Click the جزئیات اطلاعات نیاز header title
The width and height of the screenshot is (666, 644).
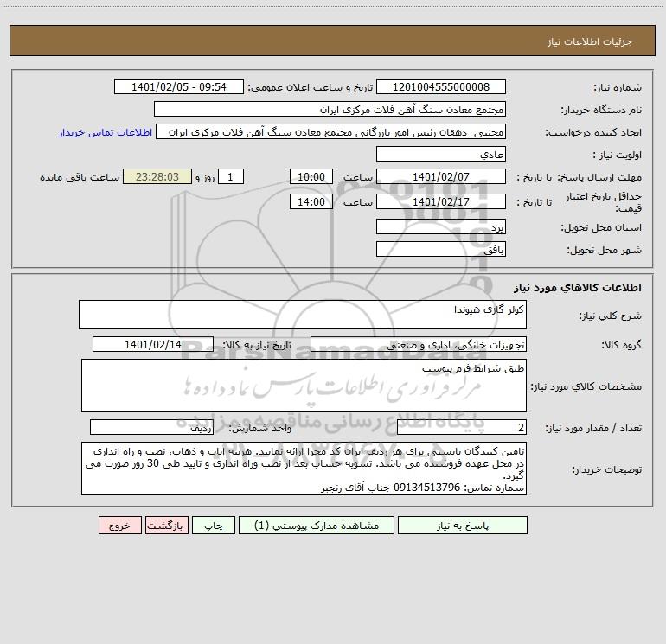[590, 41]
